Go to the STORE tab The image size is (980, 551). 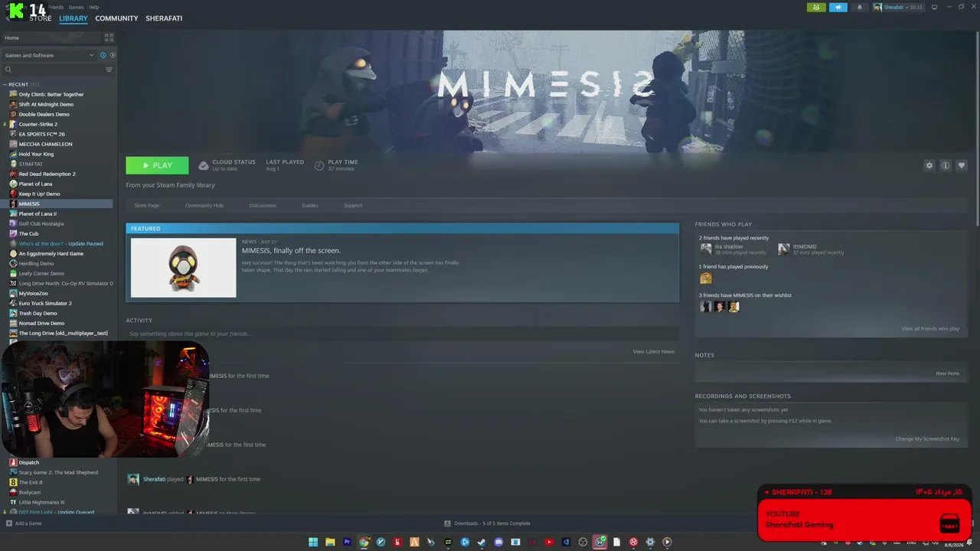(x=41, y=18)
